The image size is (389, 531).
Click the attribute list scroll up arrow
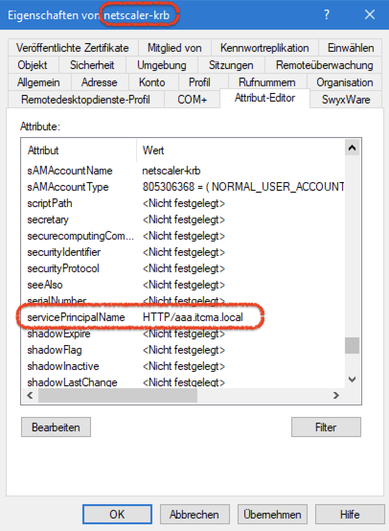352,148
